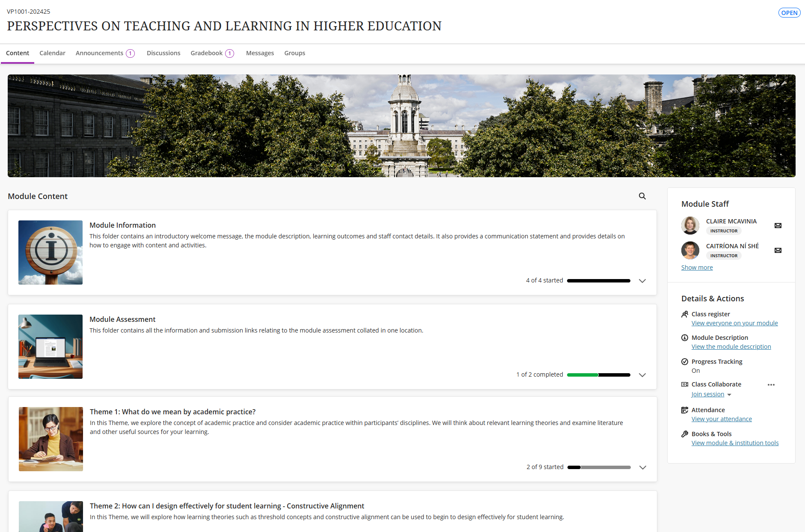Click the Module Assessment progress bar
The image size is (805, 532).
point(598,375)
